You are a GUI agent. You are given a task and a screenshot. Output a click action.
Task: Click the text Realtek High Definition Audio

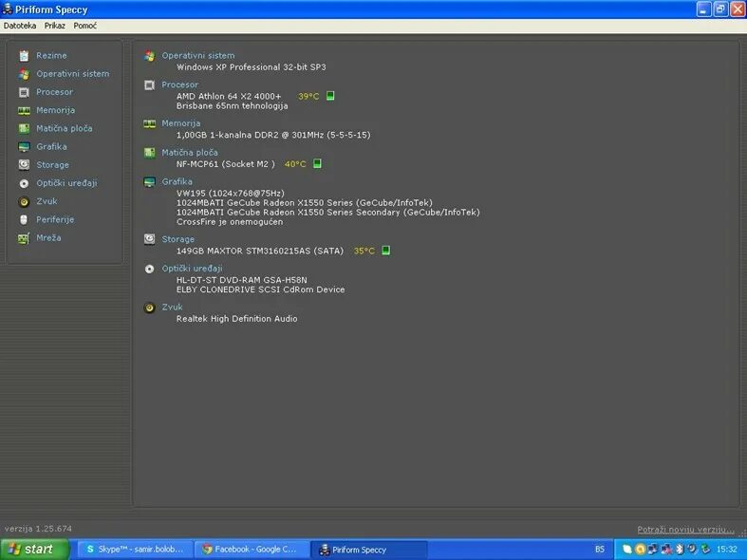(236, 319)
